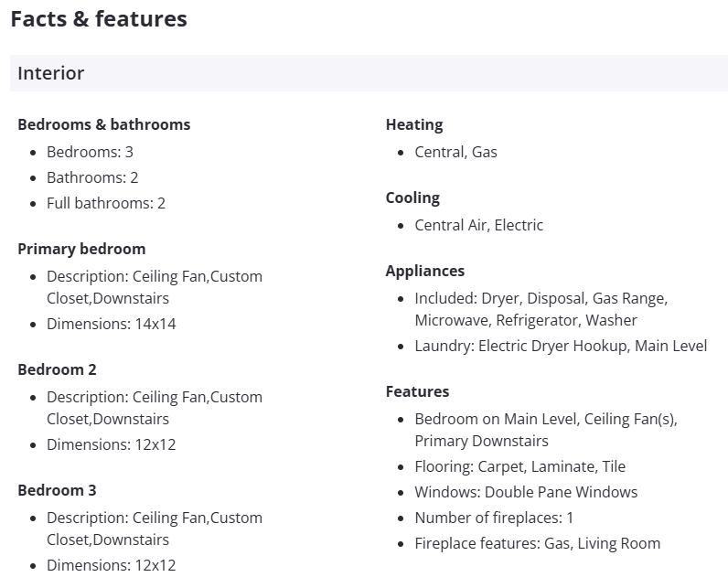Select the Features subheading

[x=418, y=391]
